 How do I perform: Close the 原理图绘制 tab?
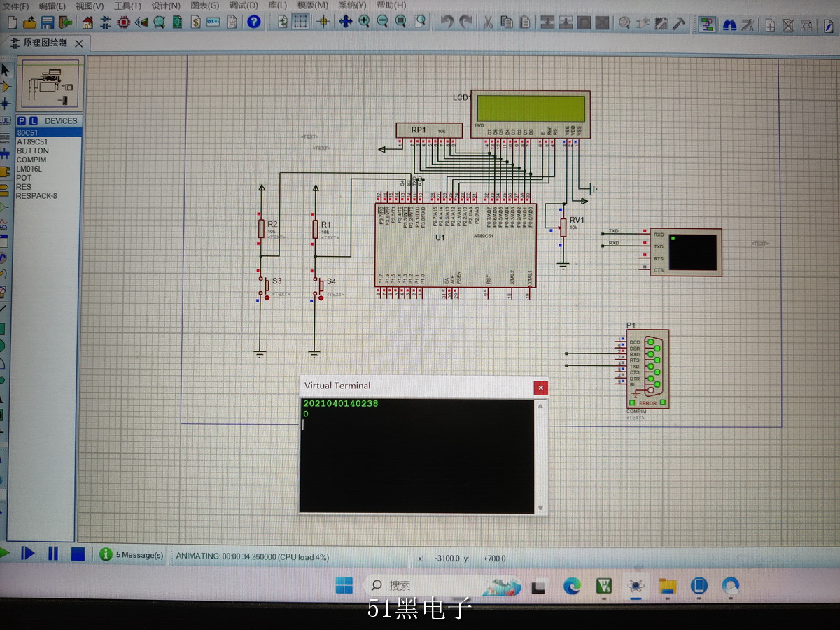click(x=79, y=43)
